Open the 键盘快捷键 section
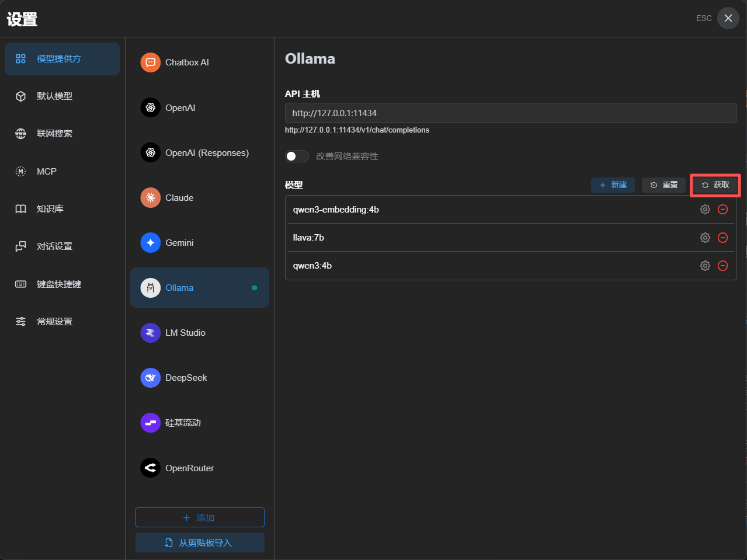This screenshot has height=560, width=747. point(62,284)
